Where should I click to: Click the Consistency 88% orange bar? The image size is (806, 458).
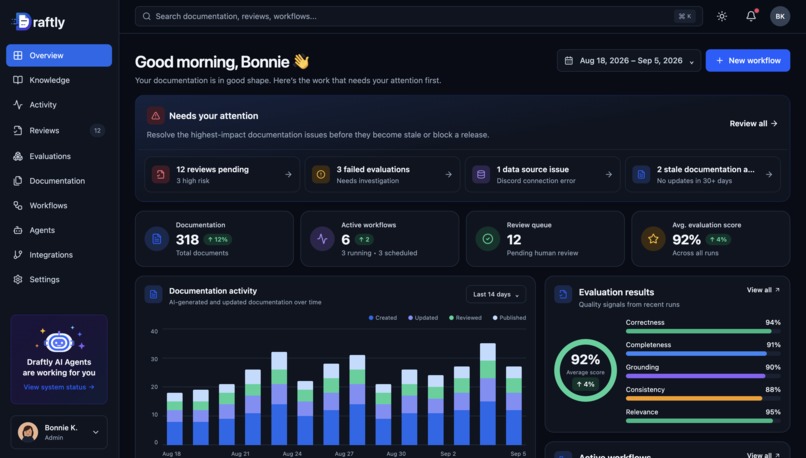pyautogui.click(x=703, y=398)
